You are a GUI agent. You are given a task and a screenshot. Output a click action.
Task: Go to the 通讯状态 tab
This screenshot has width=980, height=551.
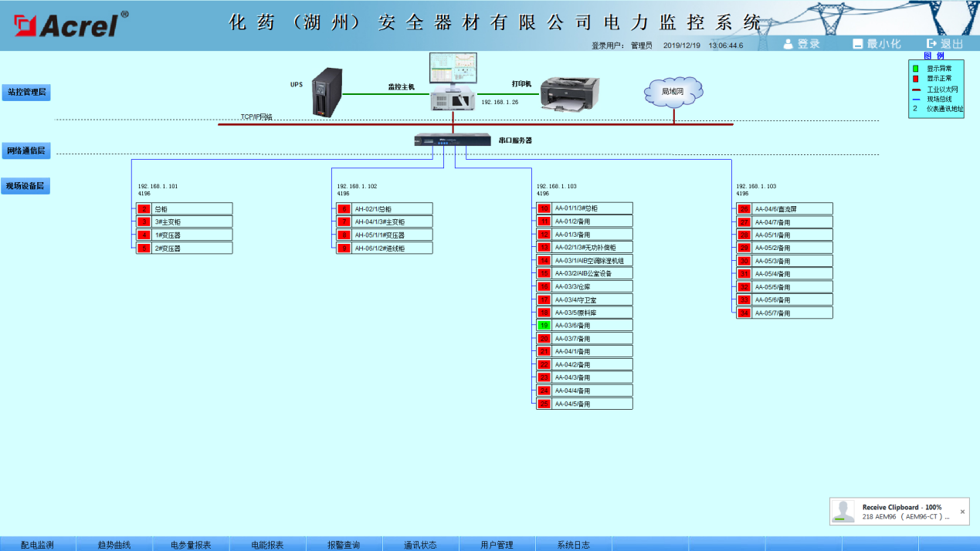(x=420, y=544)
